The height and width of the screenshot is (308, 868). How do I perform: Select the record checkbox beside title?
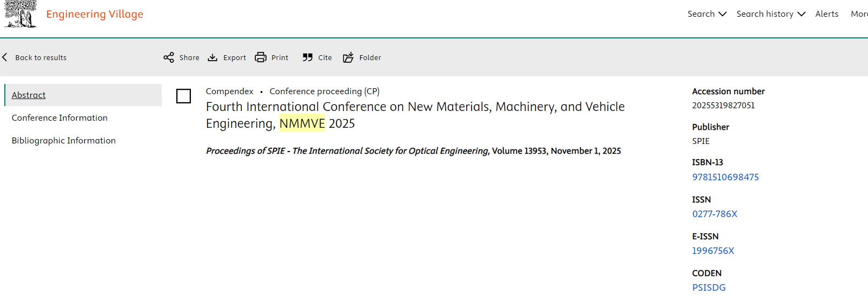click(x=183, y=96)
